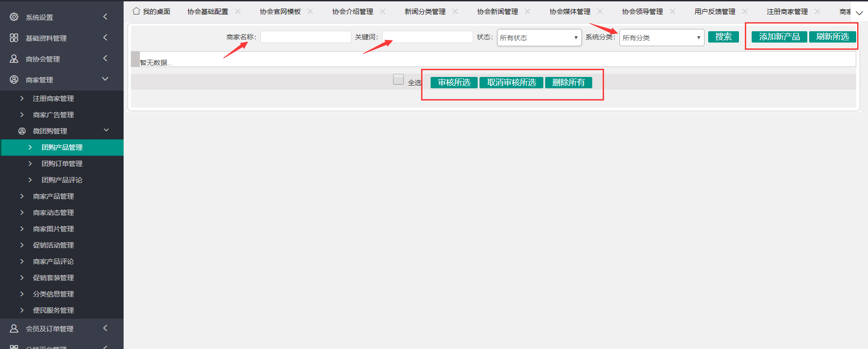Click the 商协会管理 person icon

point(14,59)
